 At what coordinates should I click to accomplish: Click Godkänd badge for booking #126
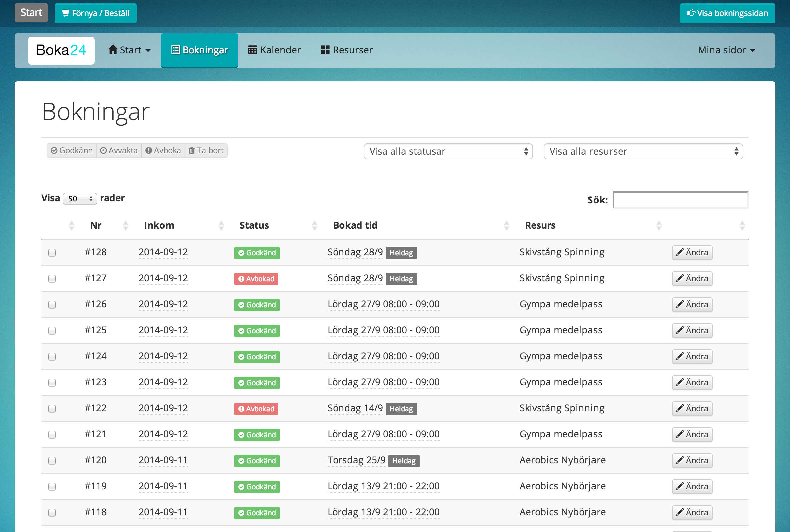(x=257, y=305)
